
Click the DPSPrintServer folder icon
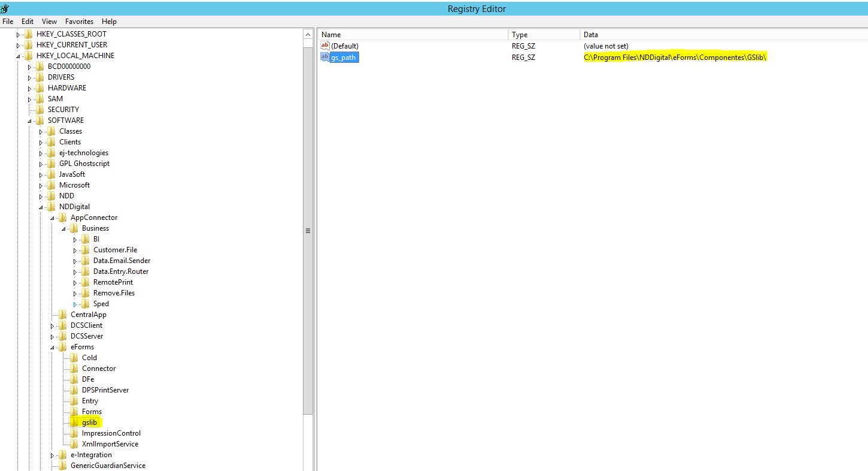(74, 390)
